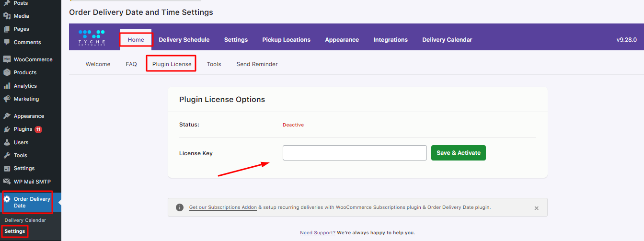Switch to the Plugin License sub-tab
The height and width of the screenshot is (241, 644).
172,64
